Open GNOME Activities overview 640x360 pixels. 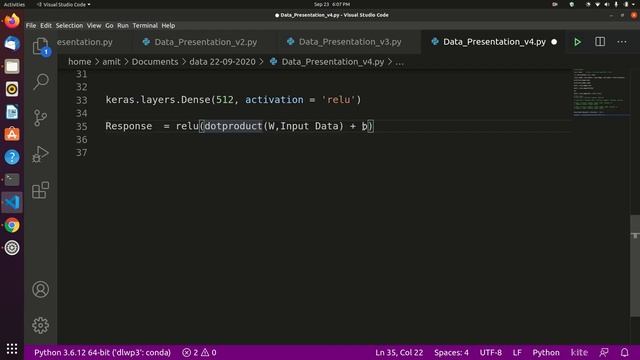pyautogui.click(x=14, y=4)
